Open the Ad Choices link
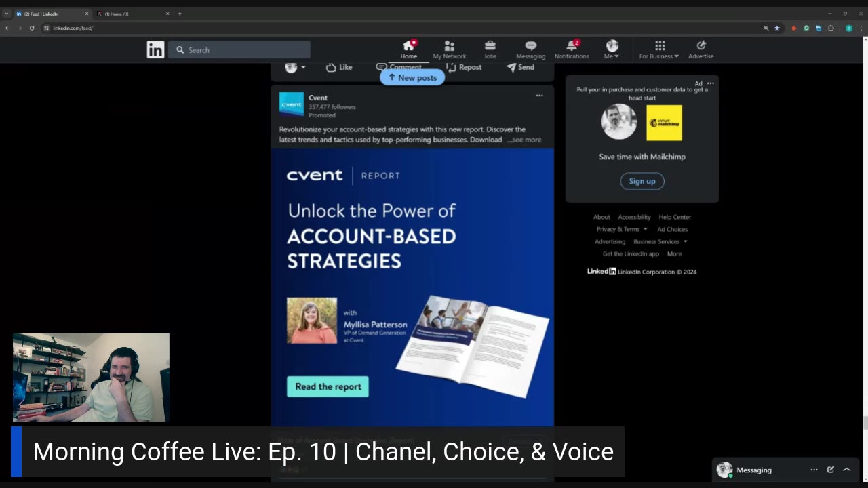Screen dimensions: 868x488 (672, 229)
